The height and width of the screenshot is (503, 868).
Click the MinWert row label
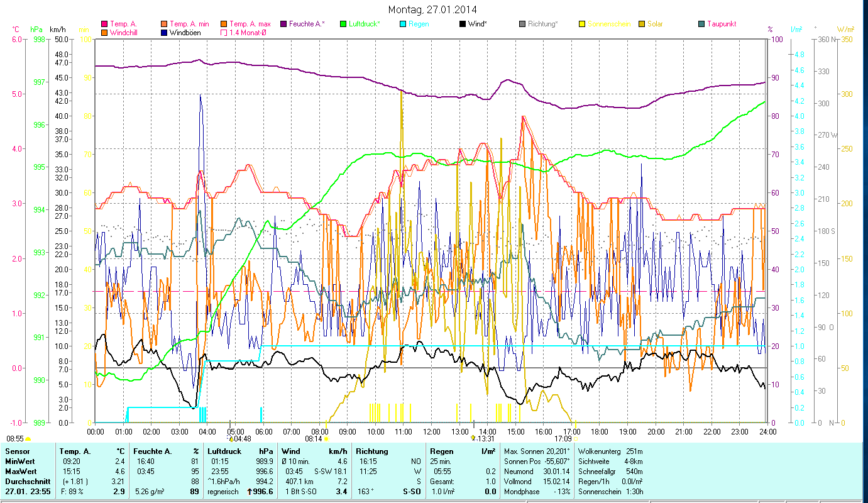tap(21, 462)
